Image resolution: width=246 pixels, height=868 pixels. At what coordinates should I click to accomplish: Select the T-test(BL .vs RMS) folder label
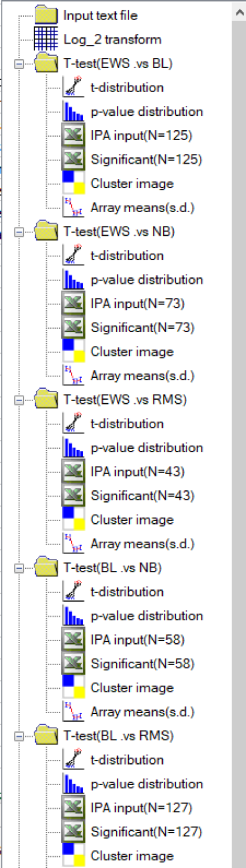118,736
